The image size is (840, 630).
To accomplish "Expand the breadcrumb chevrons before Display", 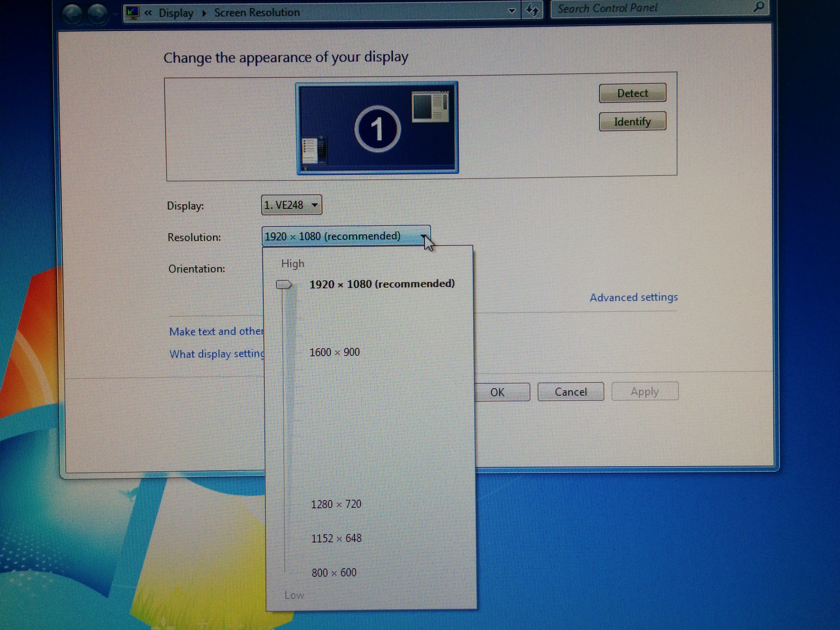I will click(x=148, y=13).
